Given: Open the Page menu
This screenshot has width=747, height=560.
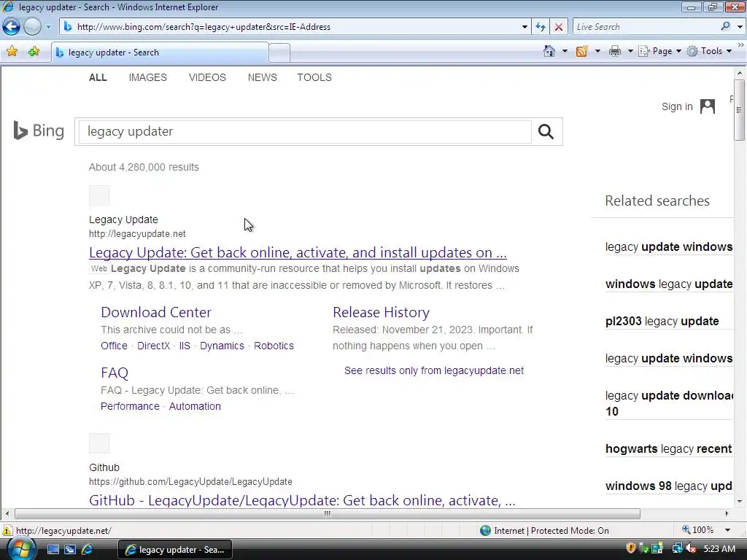Looking at the screenshot, I should (659, 51).
